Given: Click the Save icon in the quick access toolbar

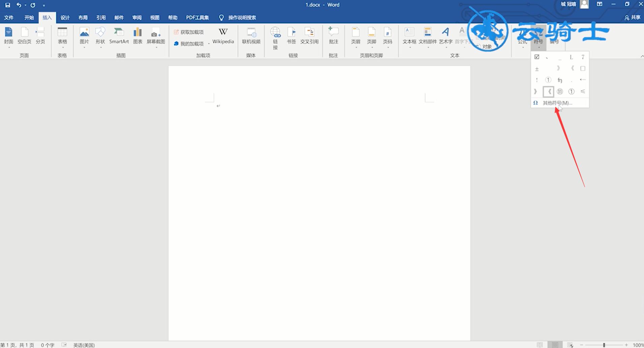Looking at the screenshot, I should [7, 5].
